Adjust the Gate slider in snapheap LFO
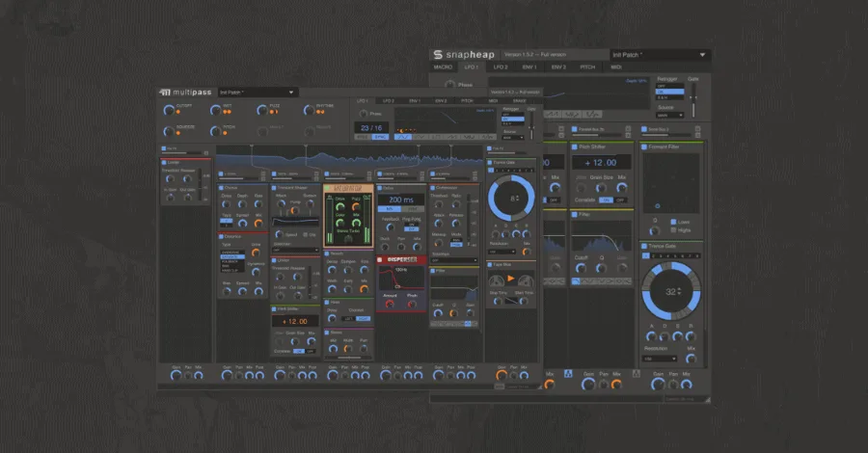 coord(692,100)
